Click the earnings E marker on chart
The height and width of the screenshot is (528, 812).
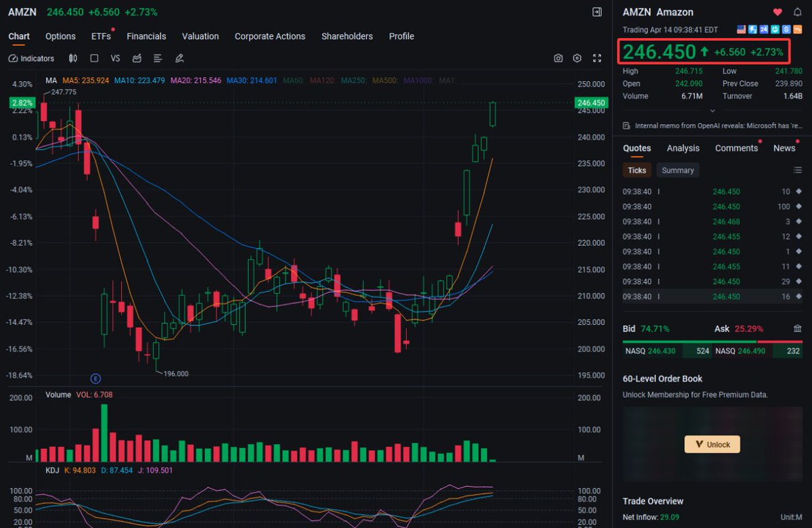click(95, 378)
